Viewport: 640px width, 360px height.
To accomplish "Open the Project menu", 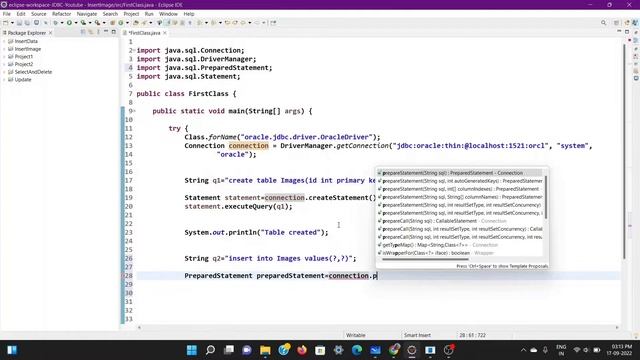I will (131, 14).
